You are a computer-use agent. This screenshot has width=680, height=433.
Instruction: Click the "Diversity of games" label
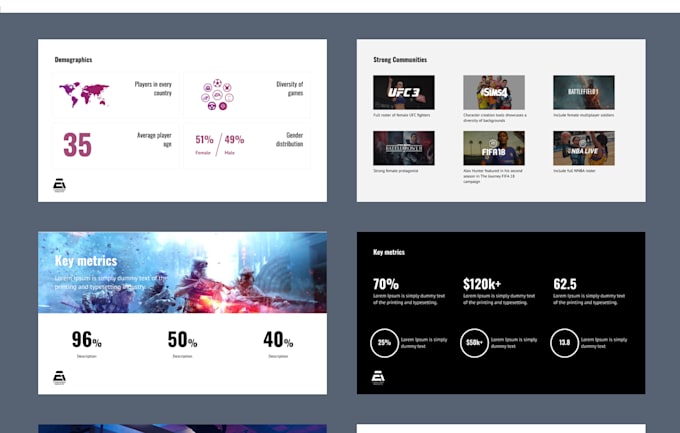290,89
